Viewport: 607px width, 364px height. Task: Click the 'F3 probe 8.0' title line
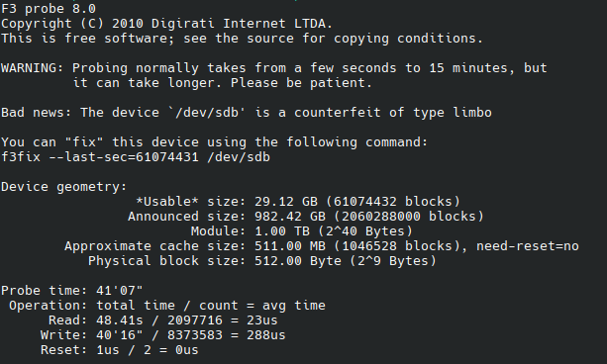tap(49, 9)
